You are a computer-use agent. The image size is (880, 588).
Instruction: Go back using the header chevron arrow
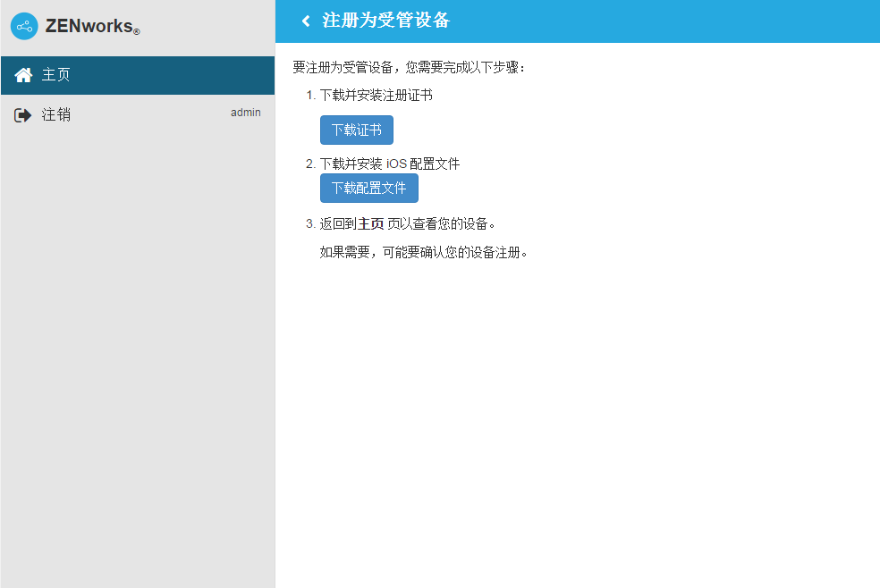(306, 21)
